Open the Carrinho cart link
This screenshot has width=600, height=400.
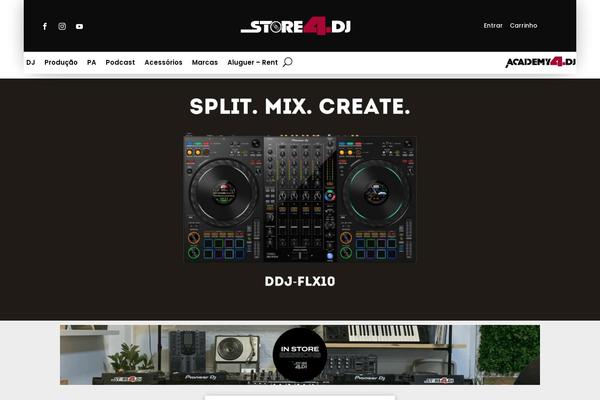point(523,26)
